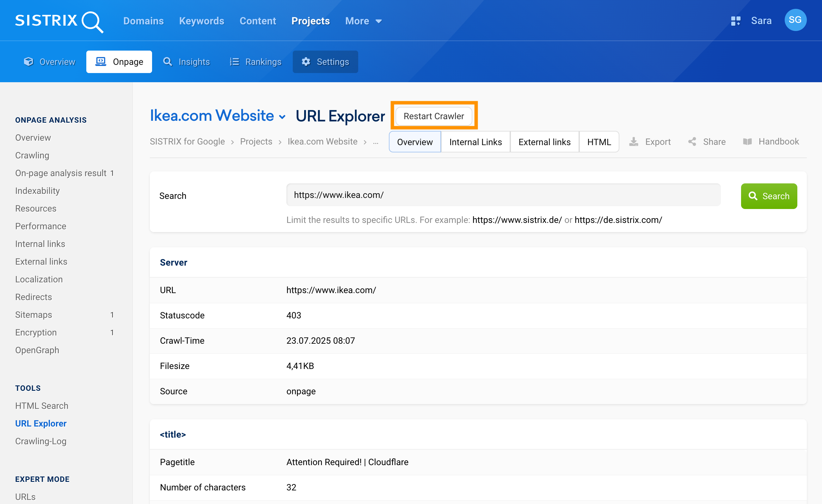Switch to the HTML tab
This screenshot has width=822, height=504.
[599, 142]
